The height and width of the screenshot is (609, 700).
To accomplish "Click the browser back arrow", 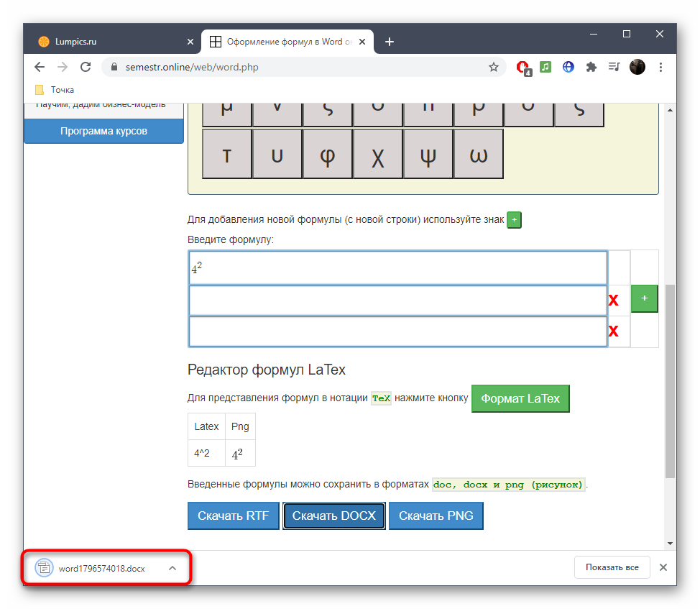I will pos(40,67).
